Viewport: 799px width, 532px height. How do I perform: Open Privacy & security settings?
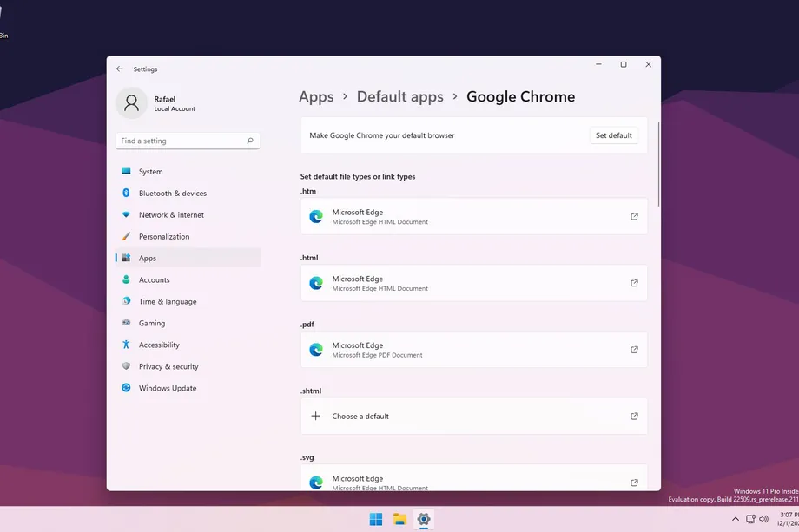click(168, 366)
